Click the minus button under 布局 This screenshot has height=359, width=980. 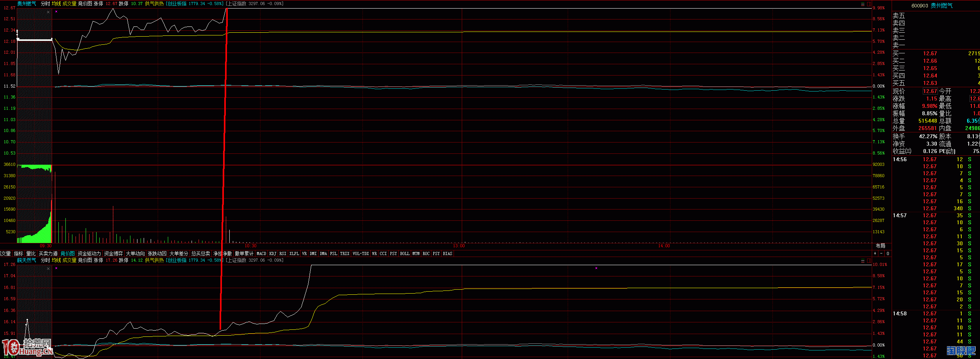[881, 253]
